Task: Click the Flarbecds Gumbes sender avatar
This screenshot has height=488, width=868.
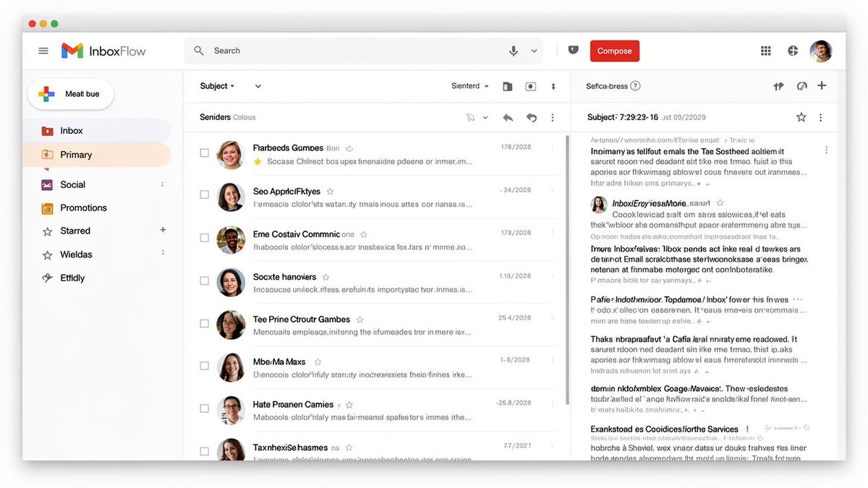Action: pos(231,155)
